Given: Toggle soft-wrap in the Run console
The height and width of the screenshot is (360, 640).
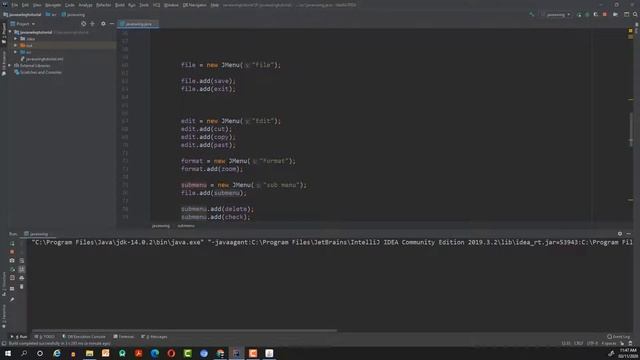Looking at the screenshot, I should (x=22, y=260).
